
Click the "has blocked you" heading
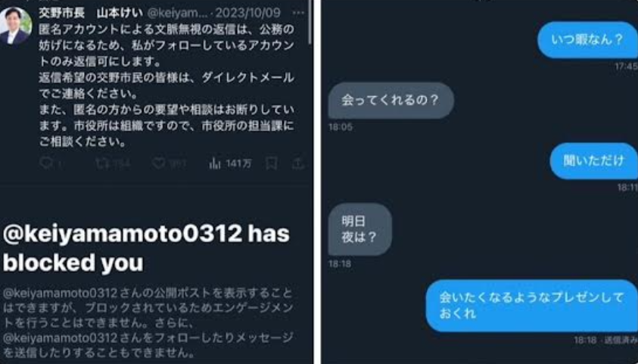tap(146, 248)
